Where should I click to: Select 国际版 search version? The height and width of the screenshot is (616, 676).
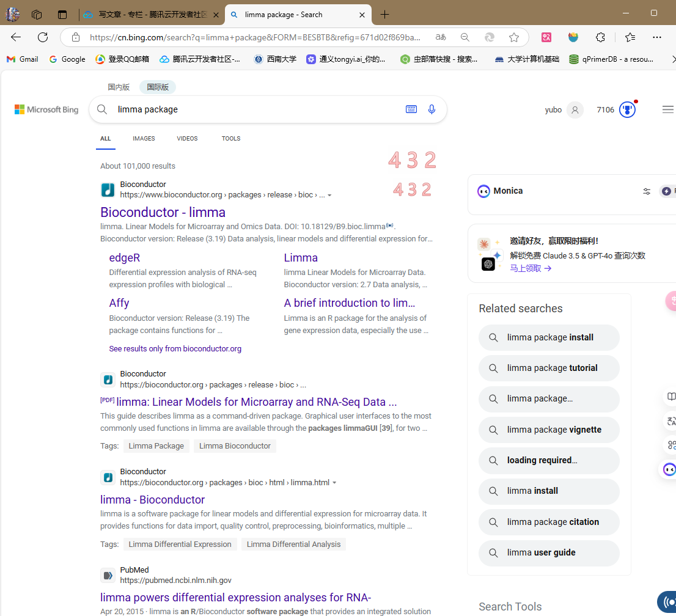[158, 87]
